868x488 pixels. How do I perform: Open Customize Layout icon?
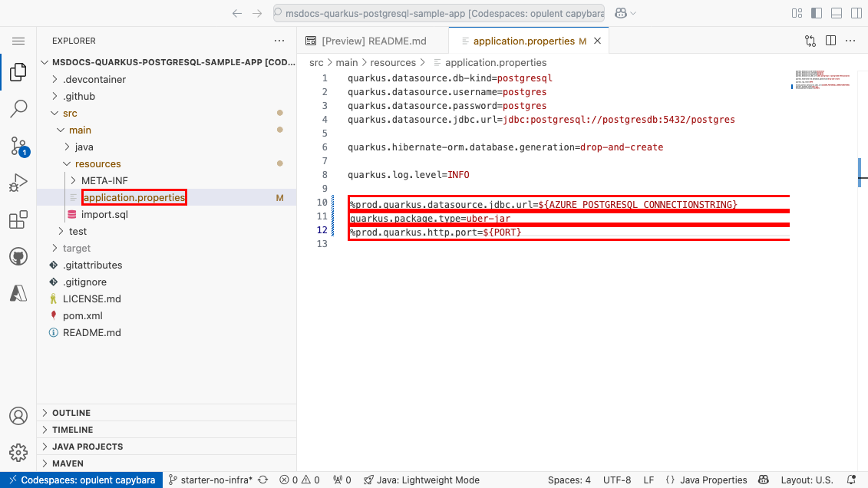[797, 13]
